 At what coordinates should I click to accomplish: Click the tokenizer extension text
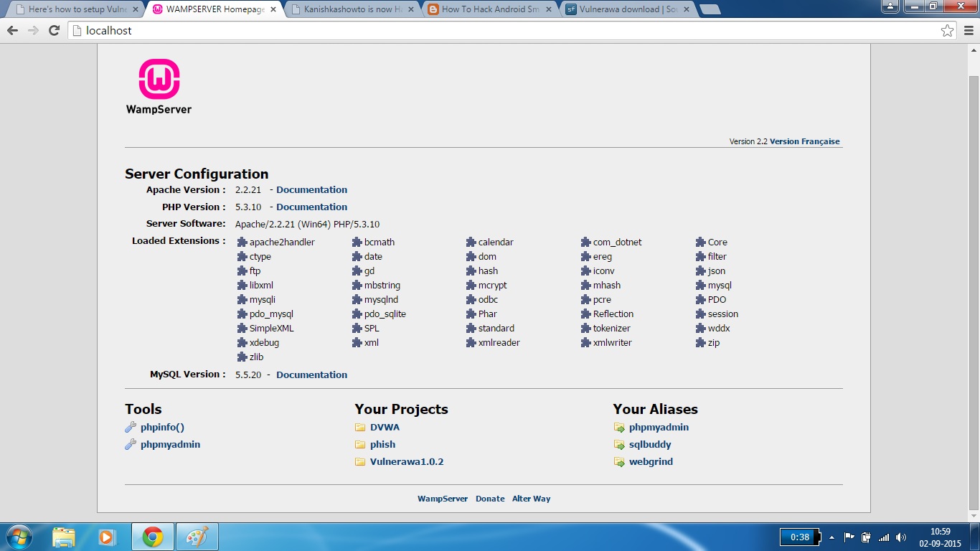click(612, 329)
